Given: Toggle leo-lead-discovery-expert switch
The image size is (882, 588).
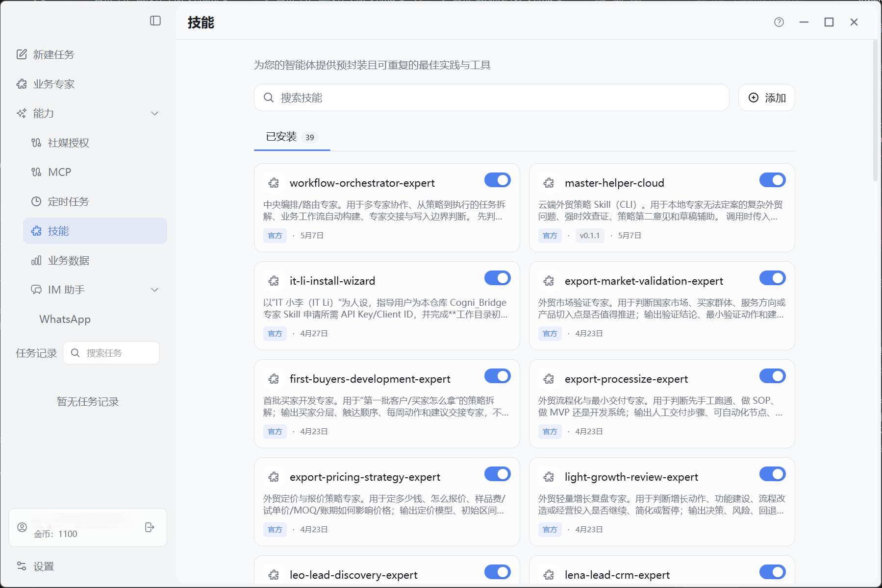Looking at the screenshot, I should pos(498,572).
